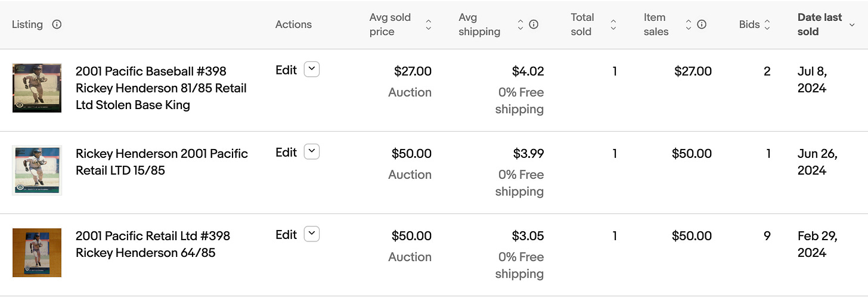Open Edit dropdown for 81/85 Stolen Base King

312,70
